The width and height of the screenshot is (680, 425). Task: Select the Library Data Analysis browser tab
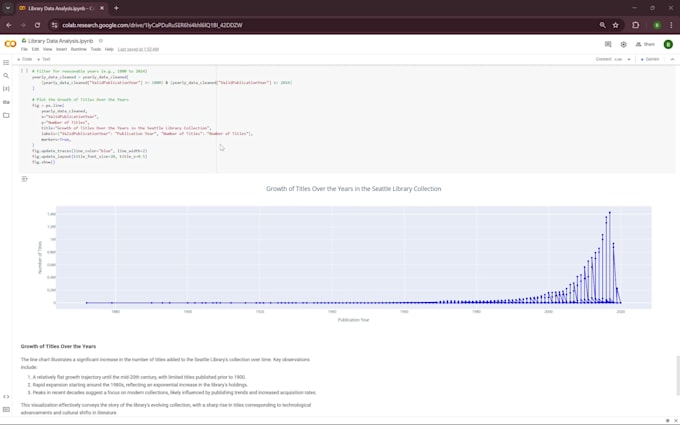point(60,8)
